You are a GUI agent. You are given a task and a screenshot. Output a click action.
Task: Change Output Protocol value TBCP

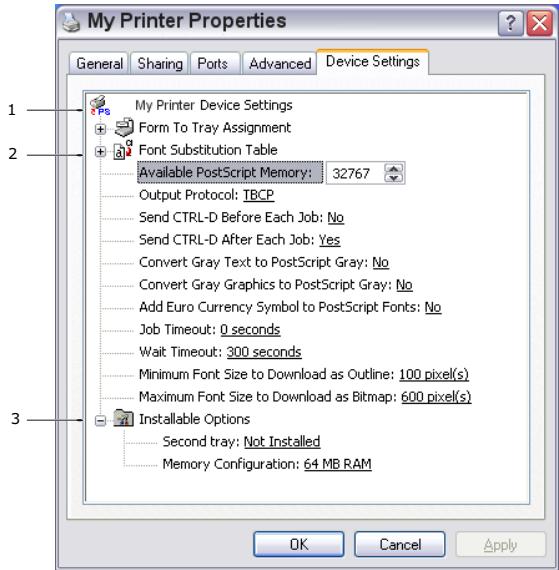[x=258, y=195]
